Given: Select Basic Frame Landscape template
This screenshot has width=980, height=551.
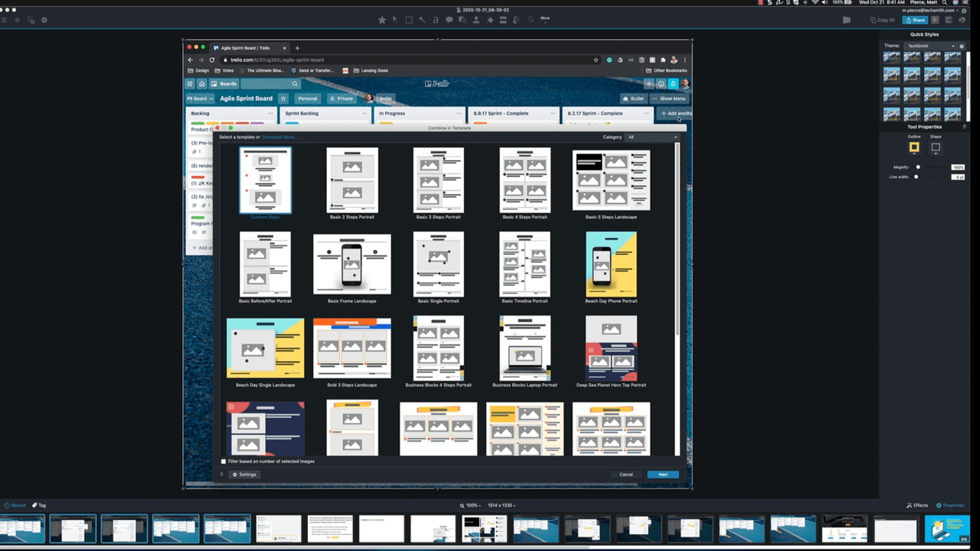Looking at the screenshot, I should point(352,267).
